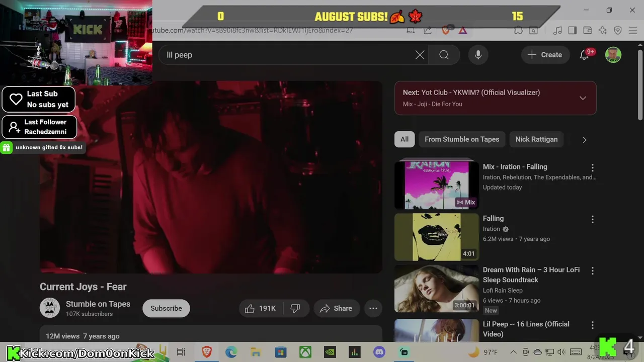The image size is (644, 362).
Task: Open Brave VPN shield icon
Action: tap(618, 30)
